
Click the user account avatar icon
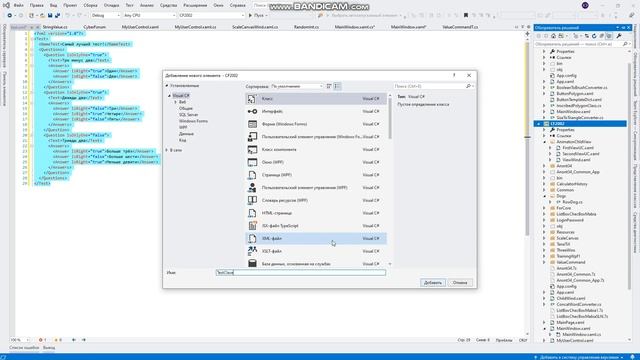pyautogui.click(x=585, y=5)
